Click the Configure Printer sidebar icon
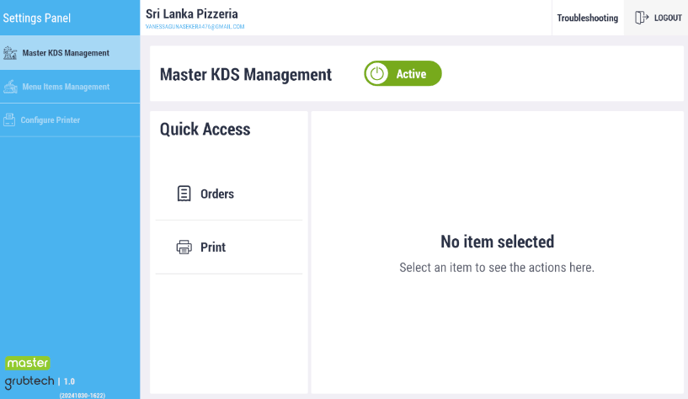The image size is (688, 399). (9, 120)
